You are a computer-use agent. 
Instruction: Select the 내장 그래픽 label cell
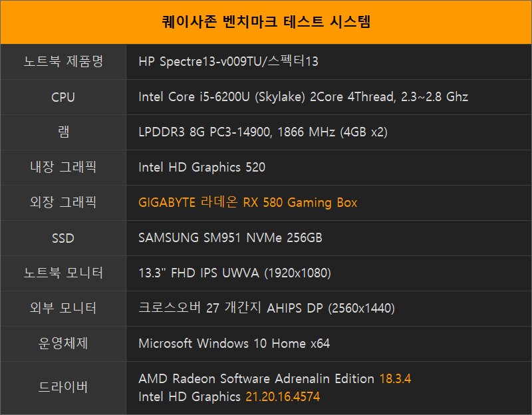pyautogui.click(x=63, y=168)
